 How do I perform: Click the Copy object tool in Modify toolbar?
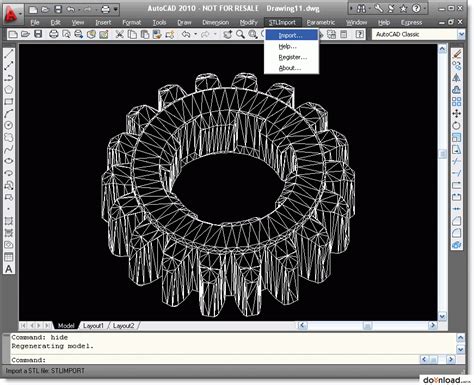pyautogui.click(x=456, y=66)
